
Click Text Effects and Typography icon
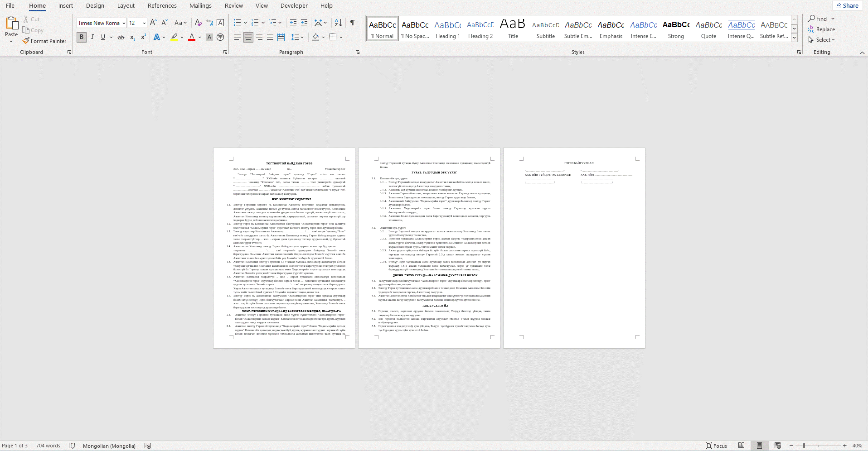pyautogui.click(x=156, y=37)
